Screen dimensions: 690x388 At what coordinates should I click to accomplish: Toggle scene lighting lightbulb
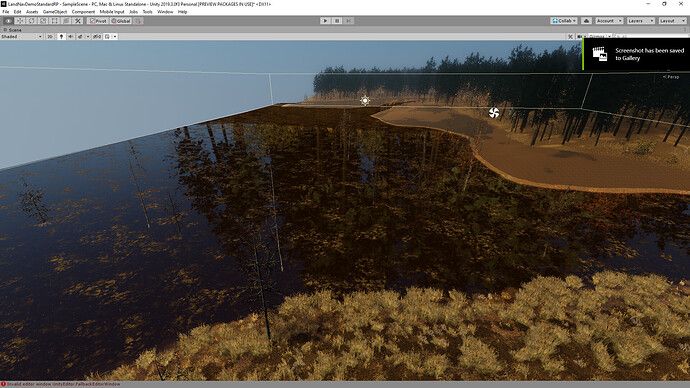click(61, 37)
